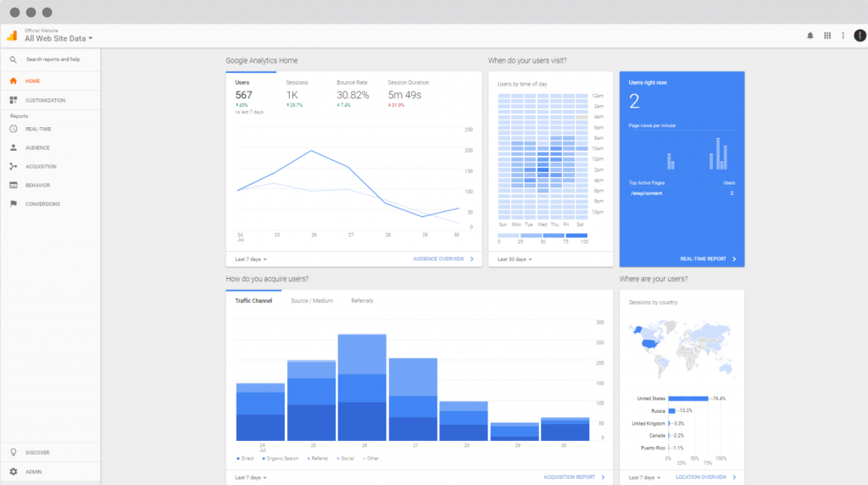The width and height of the screenshot is (868, 485).
Task: Click the search magnifier icon
Action: pos(14,59)
